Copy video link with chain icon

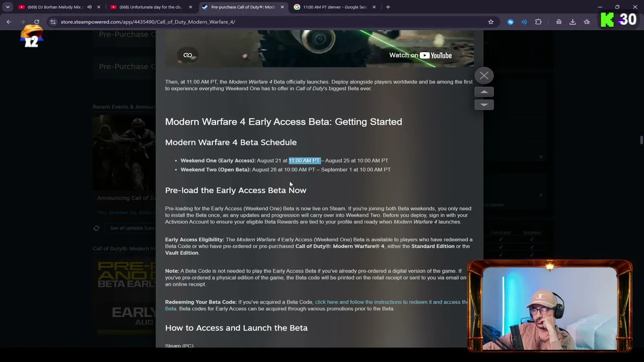[188, 55]
